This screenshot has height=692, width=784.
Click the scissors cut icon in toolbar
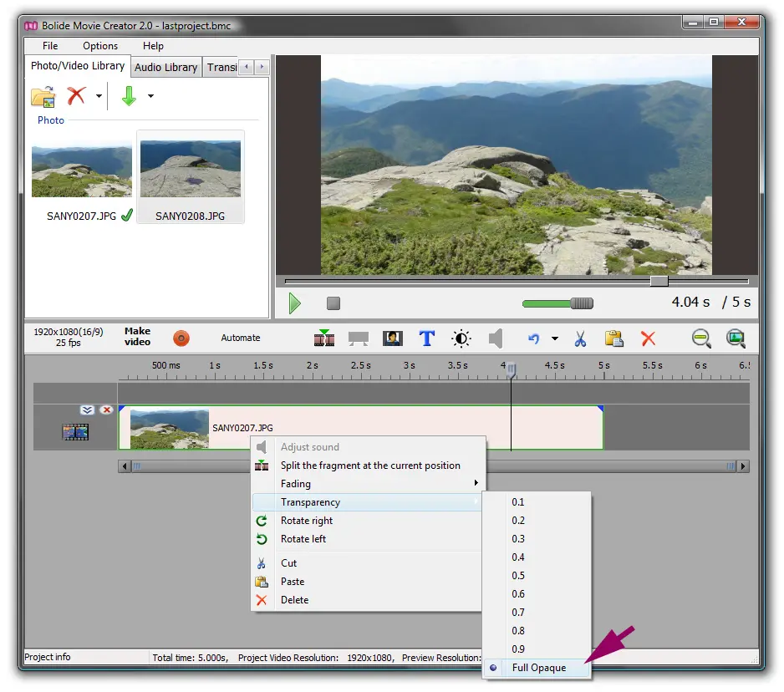click(580, 338)
